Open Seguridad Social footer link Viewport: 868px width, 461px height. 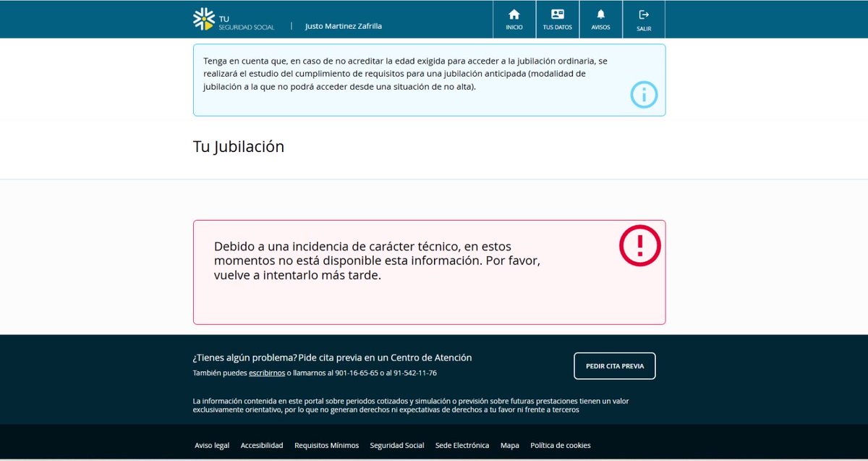pyautogui.click(x=397, y=446)
